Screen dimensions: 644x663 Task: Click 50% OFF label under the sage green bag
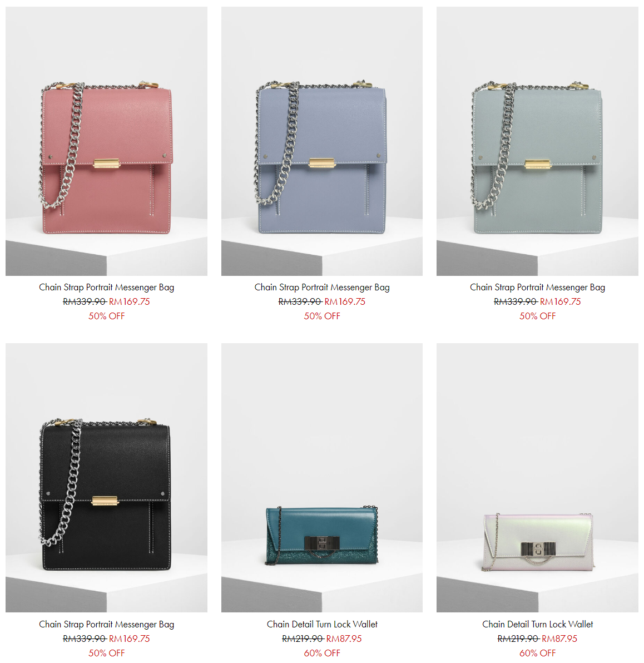pyautogui.click(x=537, y=316)
